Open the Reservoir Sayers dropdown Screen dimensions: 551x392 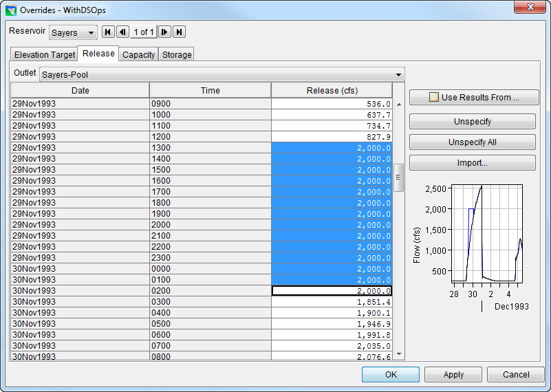point(73,32)
